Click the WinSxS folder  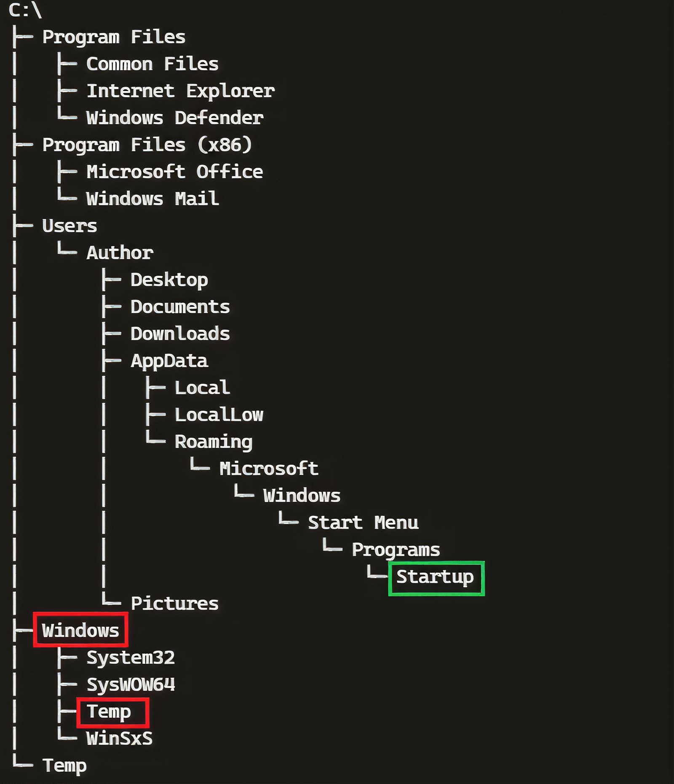119,738
